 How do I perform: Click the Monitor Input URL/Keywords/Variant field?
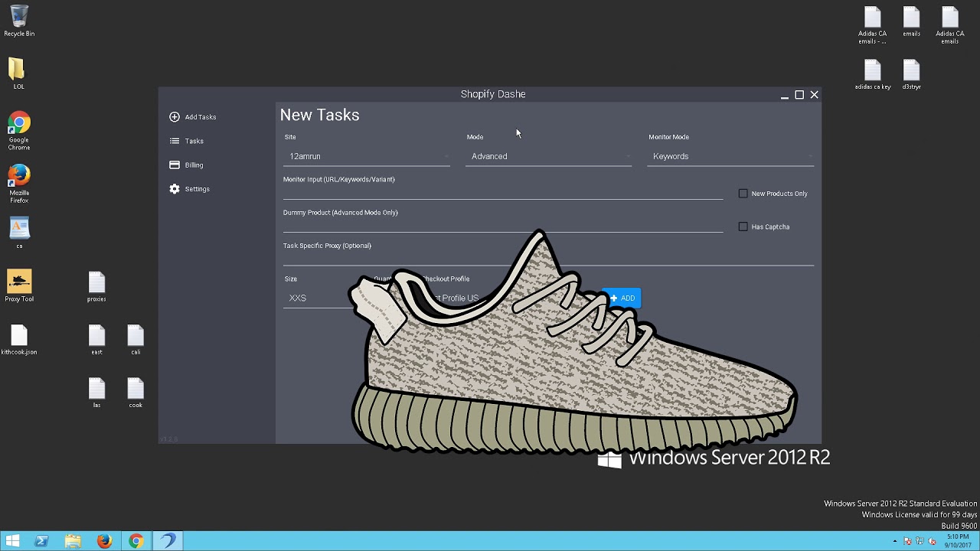click(x=503, y=191)
